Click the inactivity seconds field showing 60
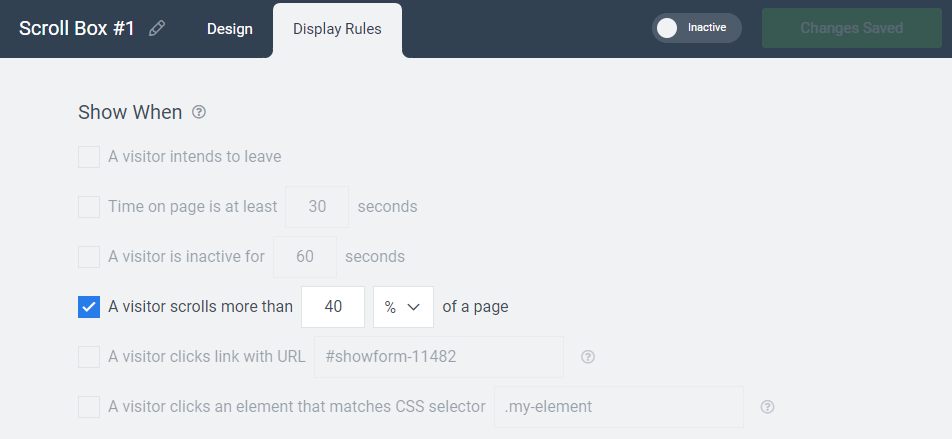952x439 pixels. tap(305, 257)
